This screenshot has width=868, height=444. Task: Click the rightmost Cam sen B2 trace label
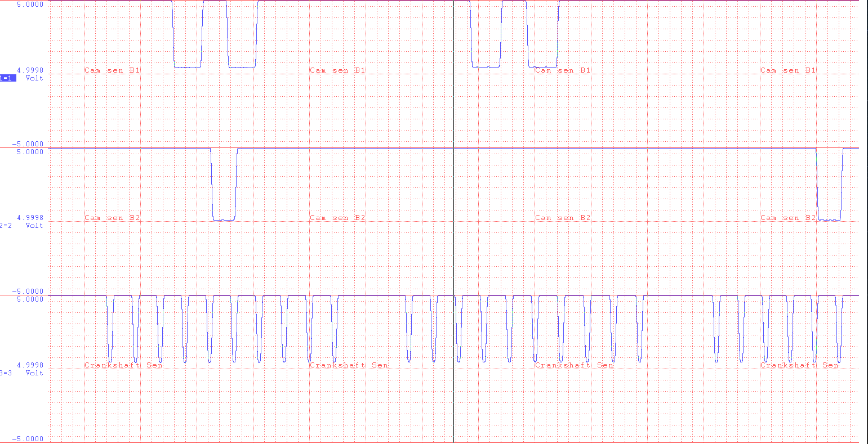pyautogui.click(x=788, y=218)
